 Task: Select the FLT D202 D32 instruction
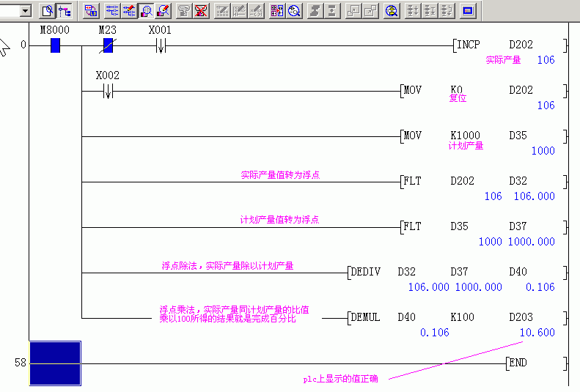click(483, 182)
